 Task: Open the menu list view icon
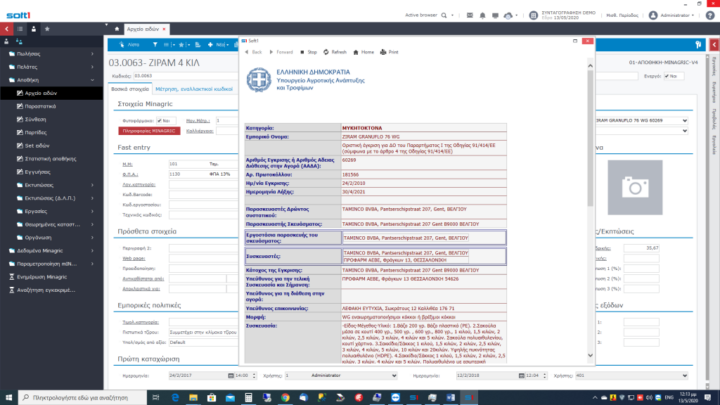point(20,29)
